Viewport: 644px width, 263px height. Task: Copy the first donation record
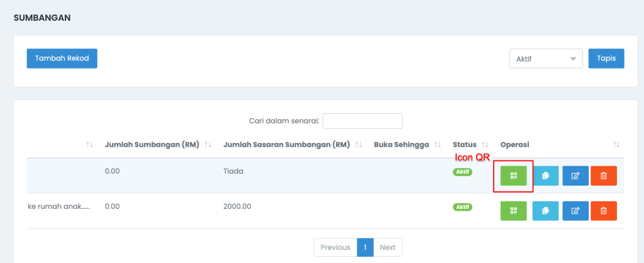[x=545, y=176]
